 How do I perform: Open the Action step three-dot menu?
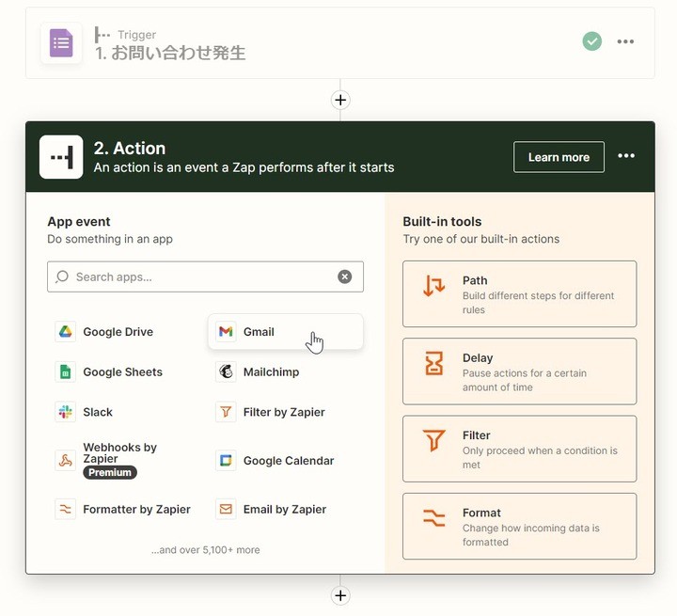[625, 156]
